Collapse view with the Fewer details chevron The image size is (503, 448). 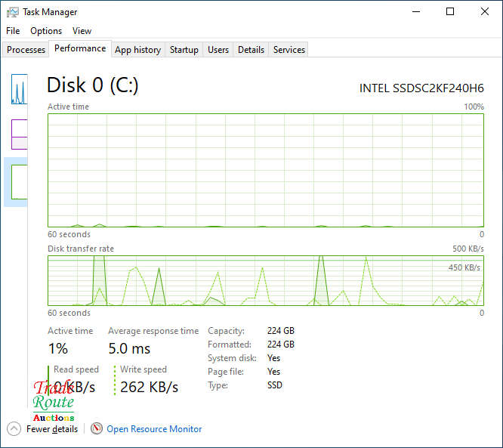14,428
